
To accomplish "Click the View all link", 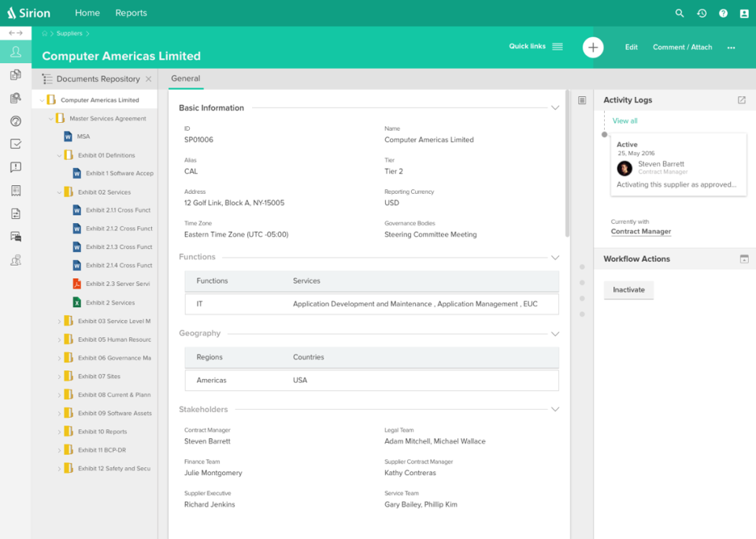I will coord(624,121).
